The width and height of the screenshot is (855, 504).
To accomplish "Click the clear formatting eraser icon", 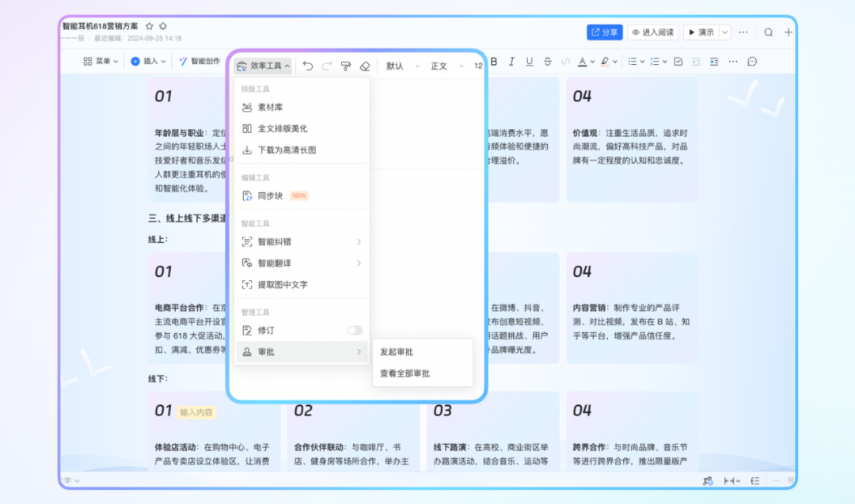I will pos(365,66).
